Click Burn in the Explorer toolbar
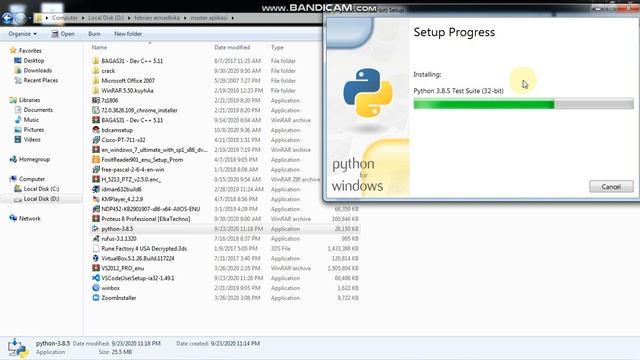640x360 pixels. (94, 34)
